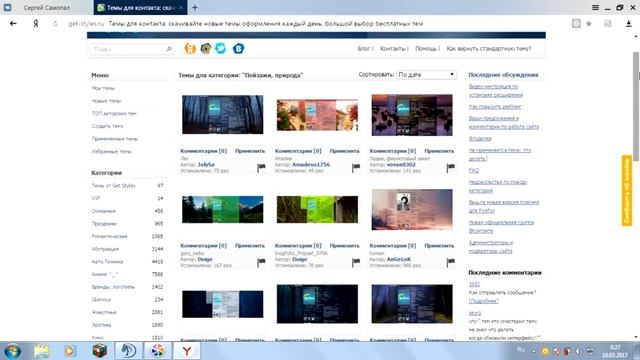Screen dimensions: 640x360
Task: Open browser downloads arrow icon
Action: 629,24
